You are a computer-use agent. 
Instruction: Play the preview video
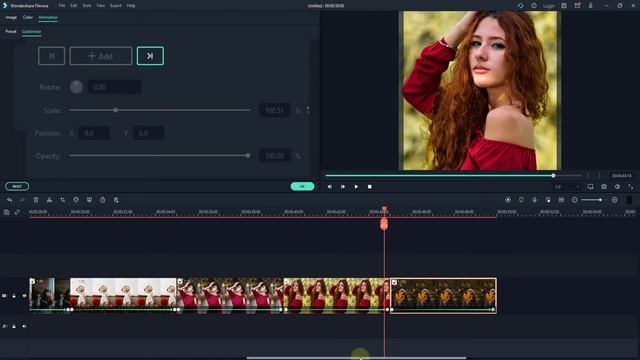356,187
